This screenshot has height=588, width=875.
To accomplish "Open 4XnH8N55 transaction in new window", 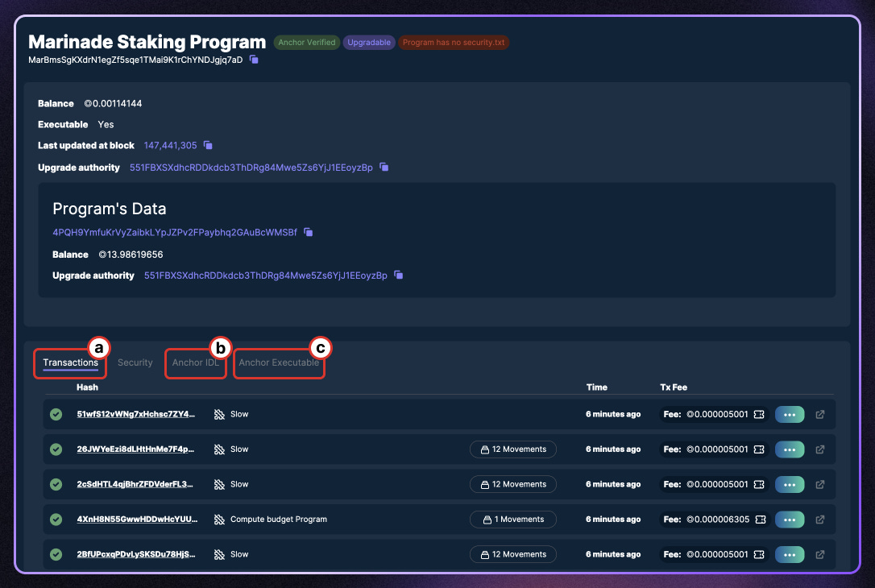I will pos(819,520).
